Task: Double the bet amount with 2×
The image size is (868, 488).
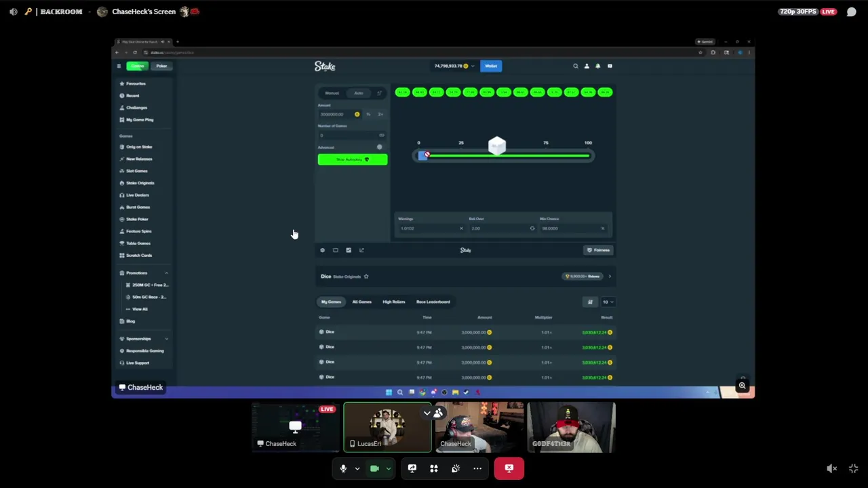Action: [x=380, y=115]
